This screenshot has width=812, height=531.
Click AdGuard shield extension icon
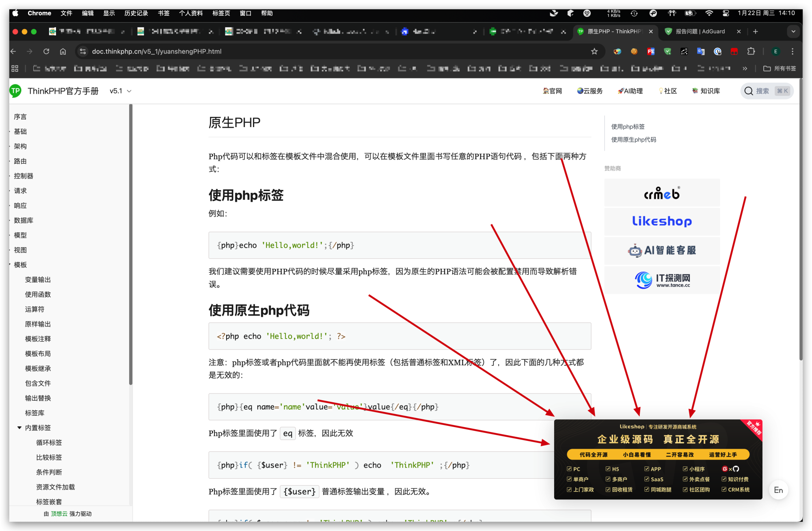coord(667,52)
